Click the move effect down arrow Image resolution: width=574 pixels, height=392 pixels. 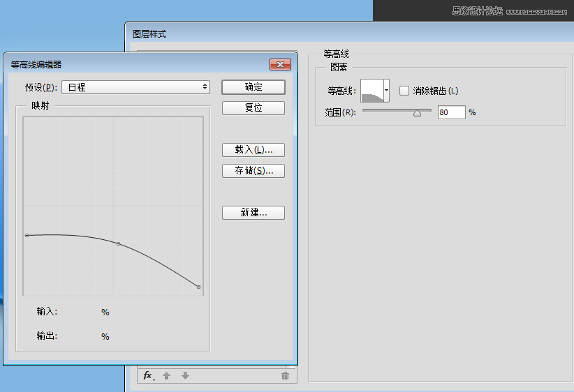pos(185,376)
